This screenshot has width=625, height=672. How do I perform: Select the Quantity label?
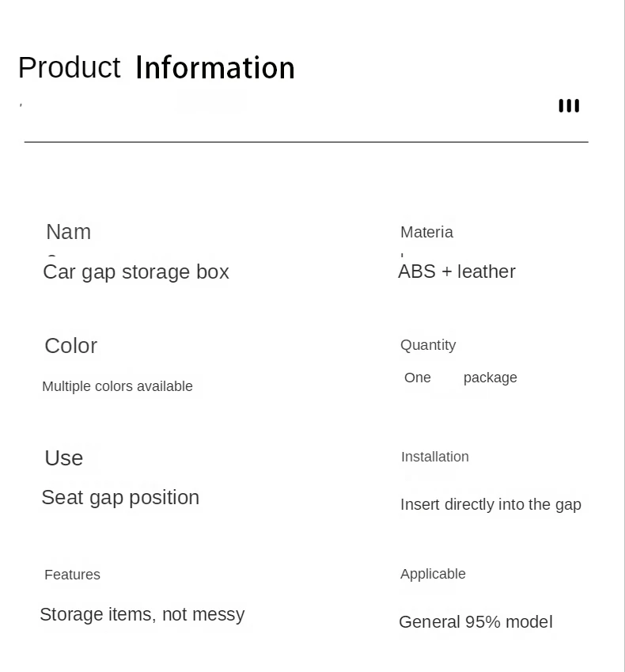pyautogui.click(x=428, y=345)
